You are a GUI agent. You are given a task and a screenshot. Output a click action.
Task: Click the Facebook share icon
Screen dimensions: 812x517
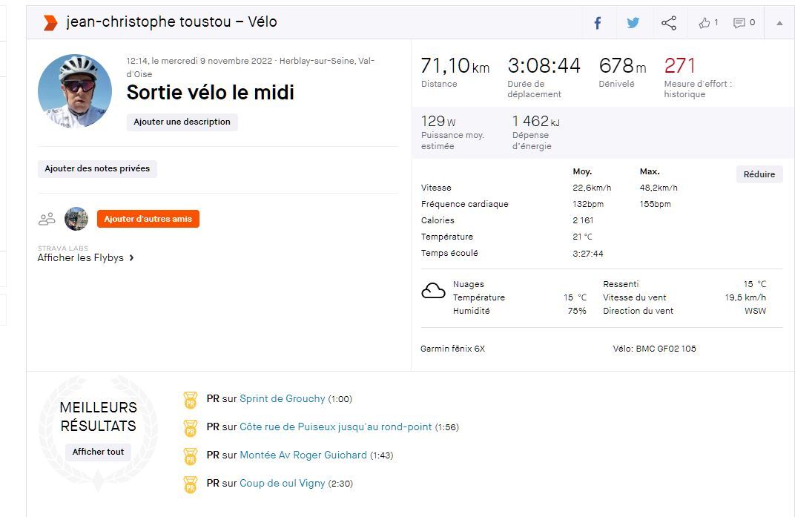[598, 23]
